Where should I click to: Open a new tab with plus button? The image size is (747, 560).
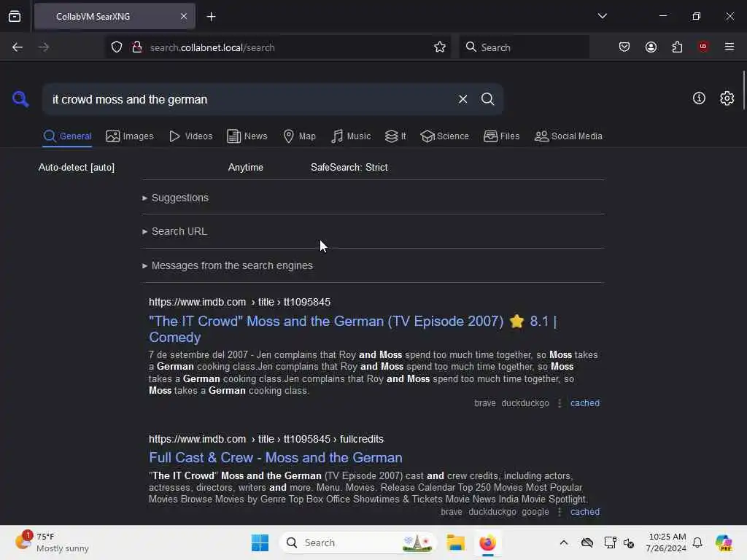coord(211,17)
